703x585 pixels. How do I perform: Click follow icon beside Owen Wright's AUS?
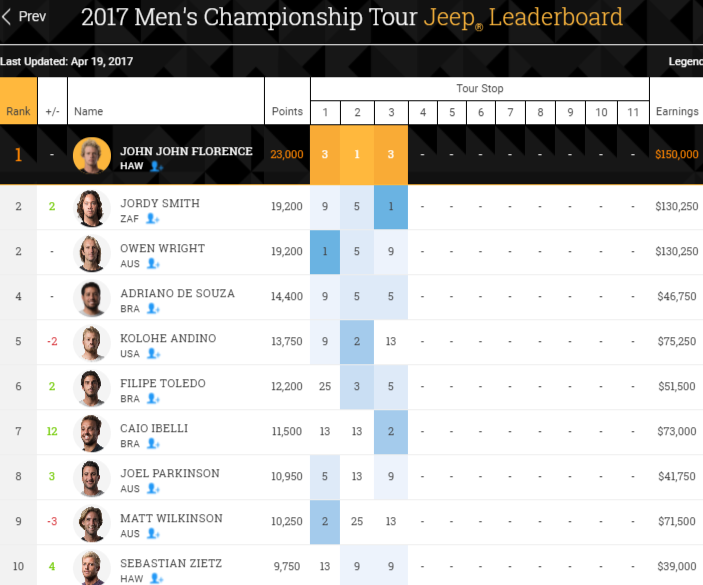click(x=153, y=264)
